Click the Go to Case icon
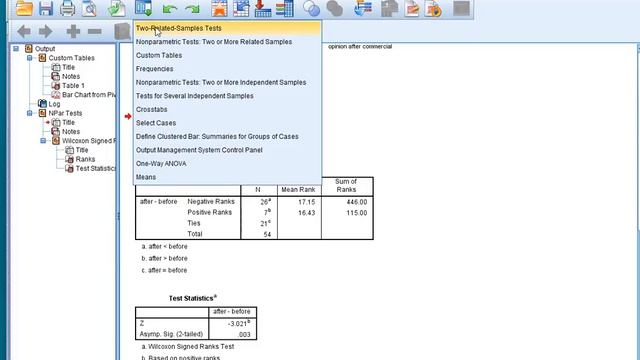Image resolution: width=640 pixels, height=360 pixels. (241, 8)
